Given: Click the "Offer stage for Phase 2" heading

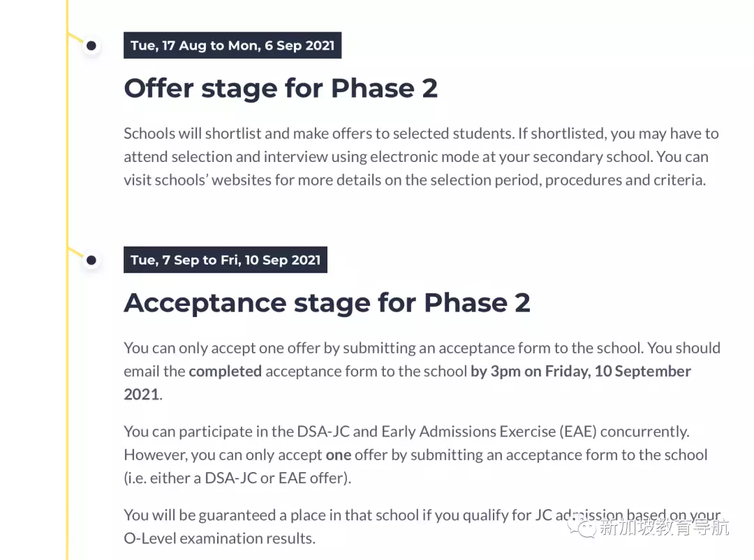Looking at the screenshot, I should tap(281, 89).
